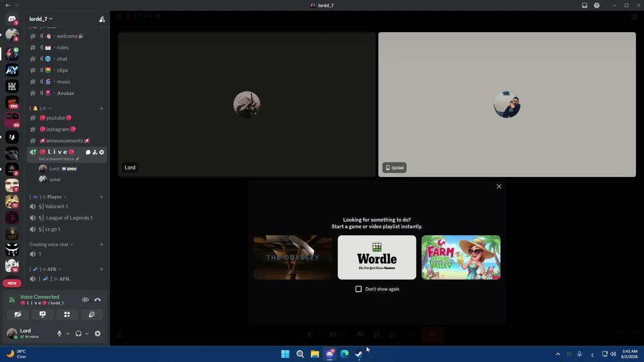This screenshot has height=362, width=644.
Task: Open Discord direct messages home icon
Action: pos(12,19)
